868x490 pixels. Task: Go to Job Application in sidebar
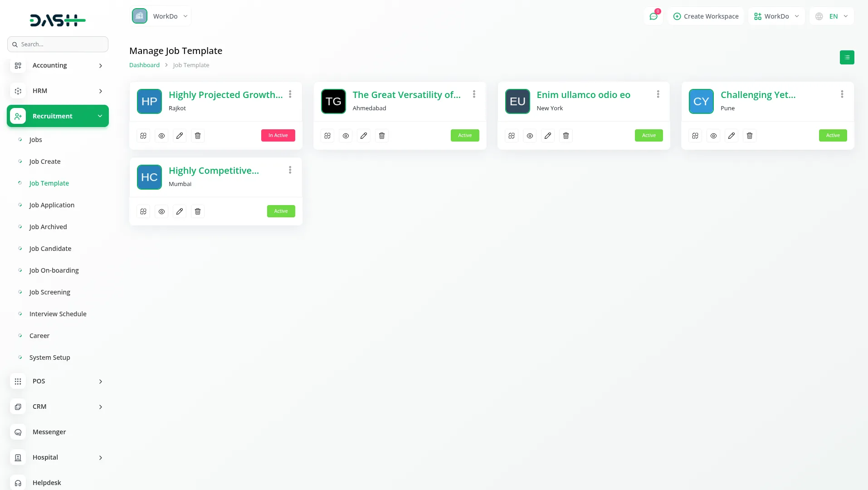pyautogui.click(x=52, y=205)
